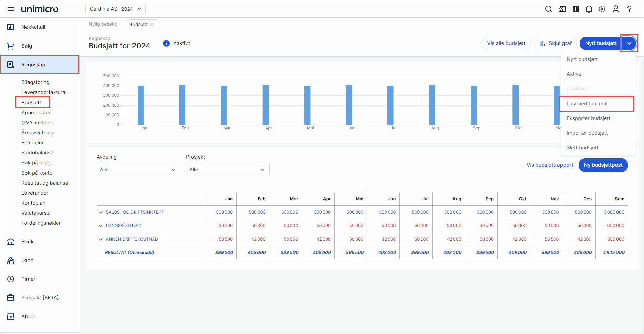Select Eksporter budsjett from menu
Viewport: 644px width, 334px height.
tap(588, 118)
